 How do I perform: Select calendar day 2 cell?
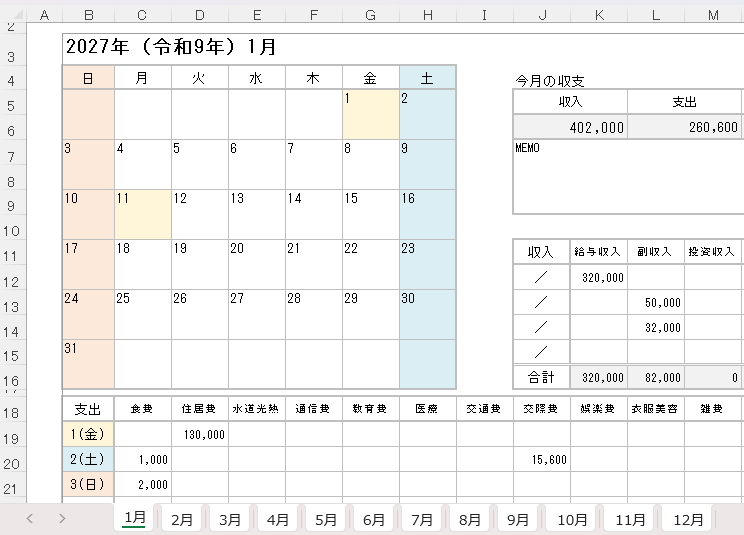click(x=428, y=114)
